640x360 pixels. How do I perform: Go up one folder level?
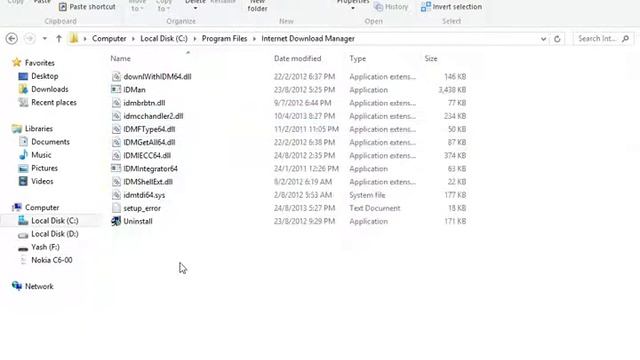pyautogui.click(x=59, y=39)
